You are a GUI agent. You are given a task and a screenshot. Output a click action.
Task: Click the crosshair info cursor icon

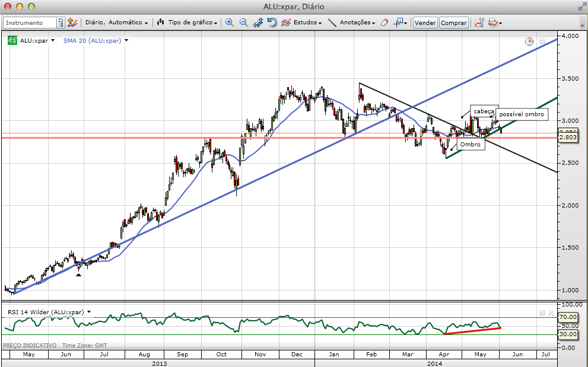click(x=398, y=23)
